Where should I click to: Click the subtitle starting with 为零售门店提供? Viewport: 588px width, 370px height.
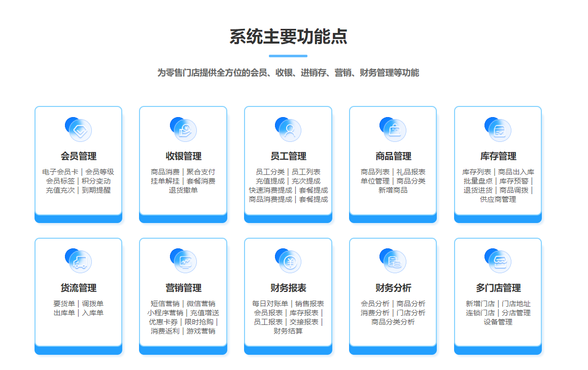(x=288, y=72)
